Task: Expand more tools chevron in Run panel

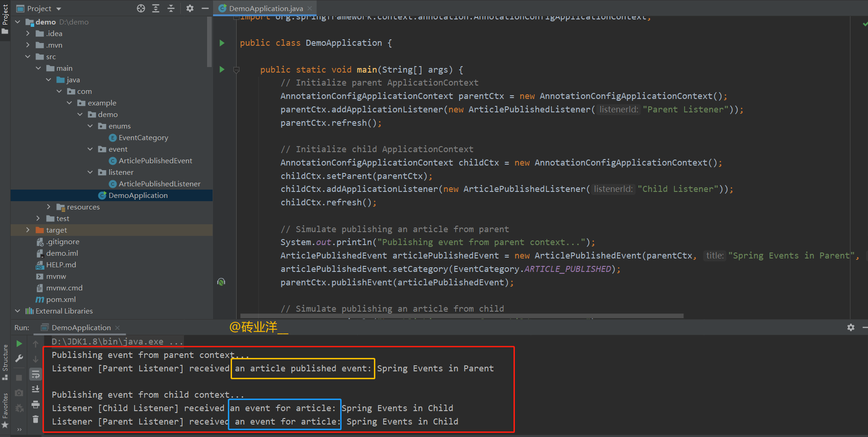Action: 19,429
